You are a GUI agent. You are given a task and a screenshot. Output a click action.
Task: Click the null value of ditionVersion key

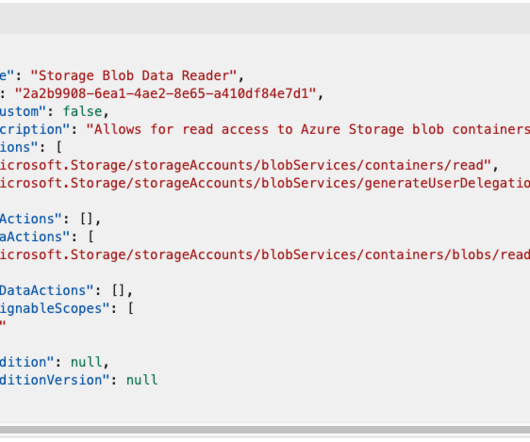pos(142,380)
